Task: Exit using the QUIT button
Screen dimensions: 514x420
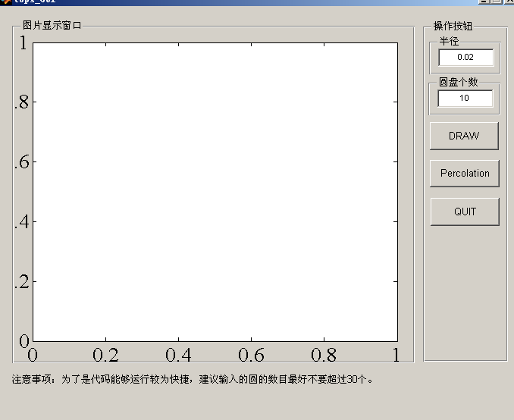Action: pos(465,212)
